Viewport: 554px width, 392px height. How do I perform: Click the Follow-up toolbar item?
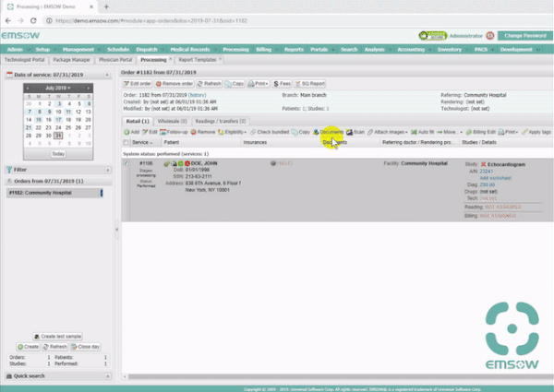pos(174,132)
